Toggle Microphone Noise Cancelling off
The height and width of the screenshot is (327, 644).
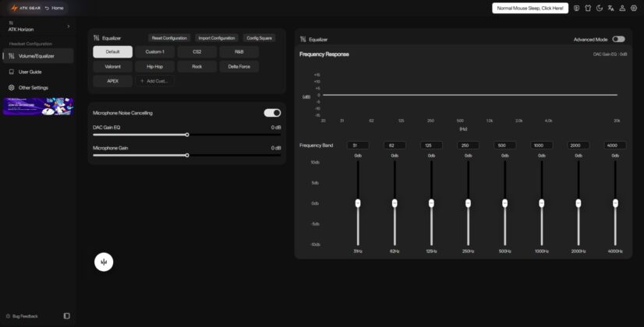(x=272, y=113)
